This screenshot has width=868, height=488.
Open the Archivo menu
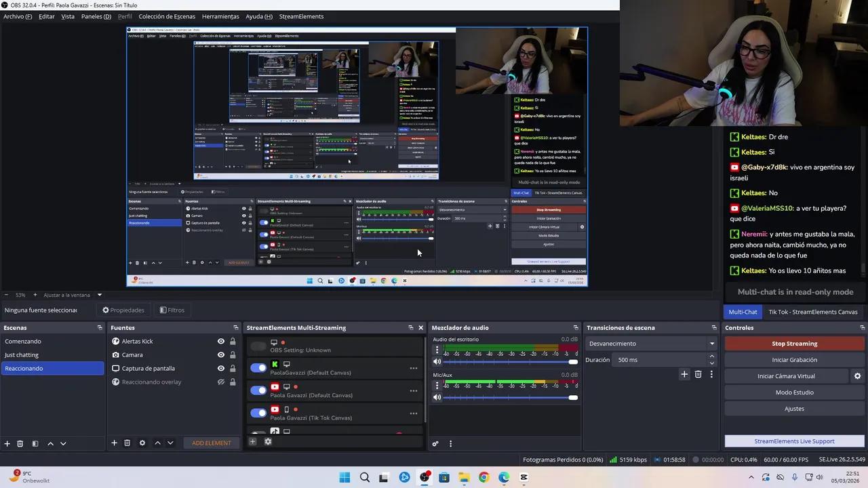click(x=18, y=16)
